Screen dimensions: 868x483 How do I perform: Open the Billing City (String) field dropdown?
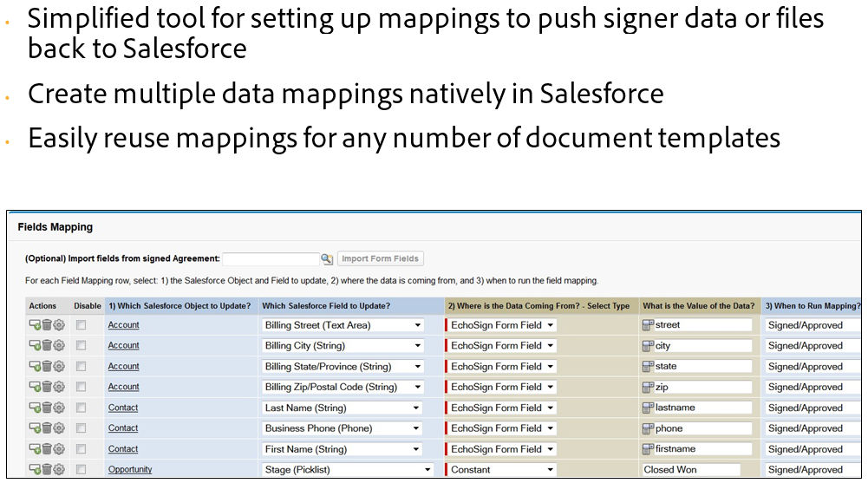coord(342,346)
